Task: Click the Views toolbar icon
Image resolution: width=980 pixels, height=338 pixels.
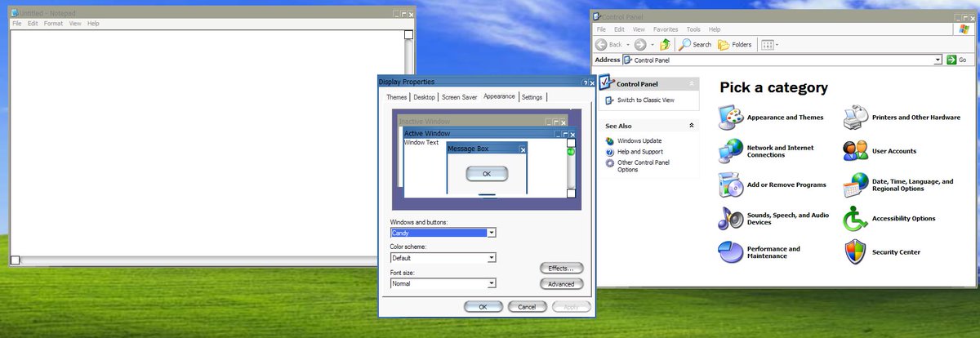Action: 767,44
